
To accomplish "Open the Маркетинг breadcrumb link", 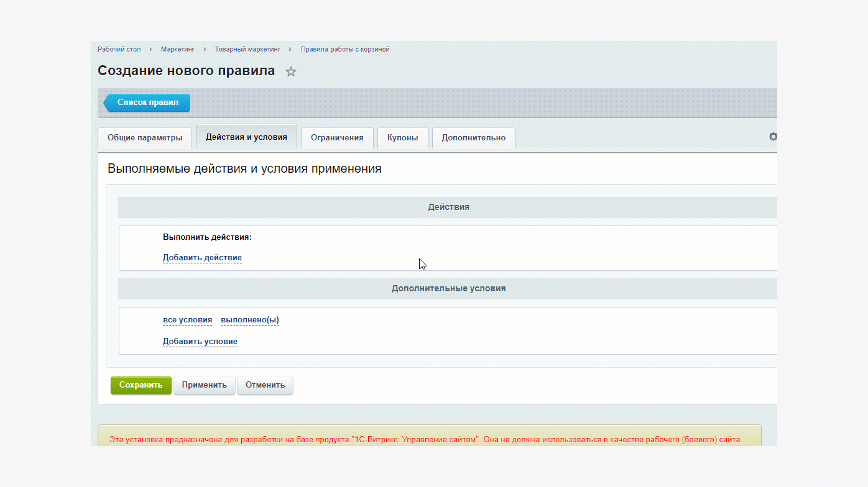I will coord(178,49).
